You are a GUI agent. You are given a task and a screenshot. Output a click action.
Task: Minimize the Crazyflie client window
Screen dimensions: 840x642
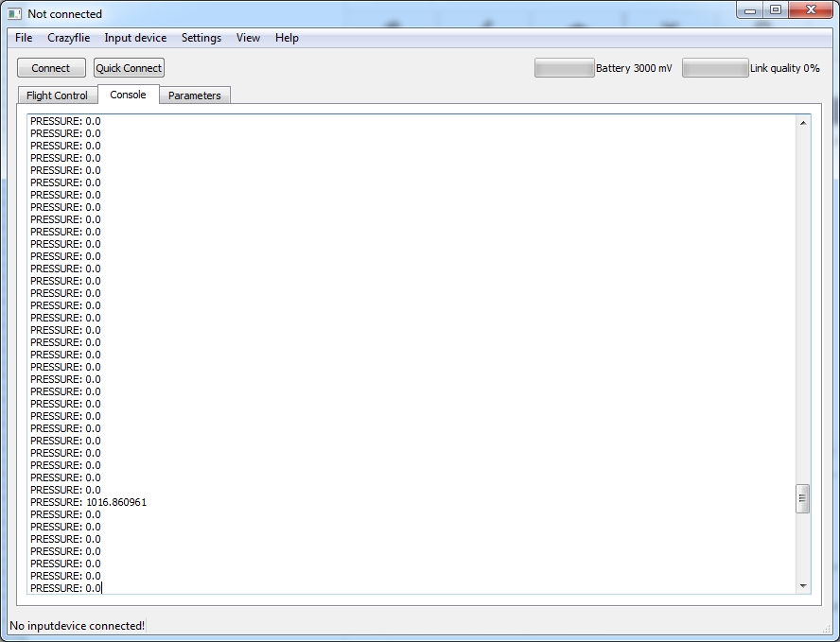(750, 10)
